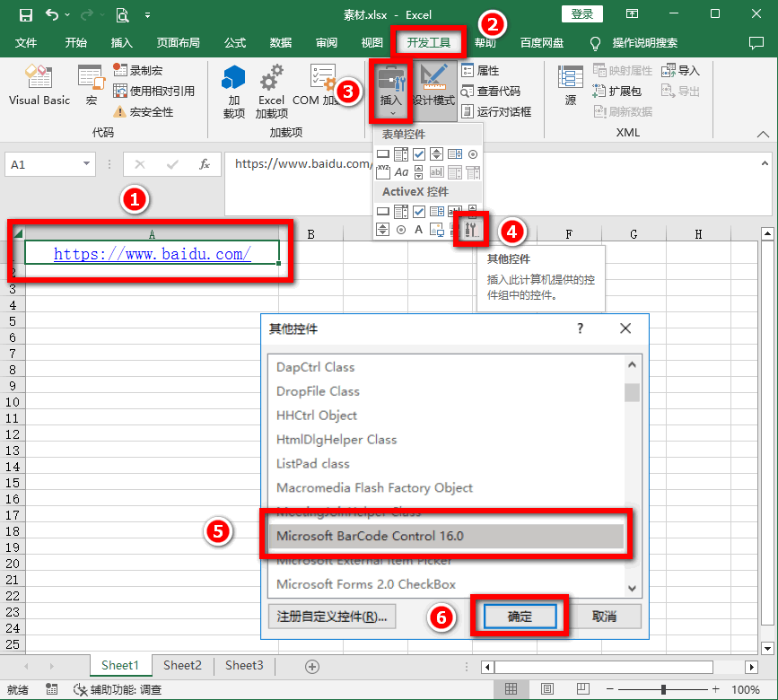Image resolution: width=778 pixels, height=700 pixels.
Task: Insert form control scroll bar
Action: [419, 172]
